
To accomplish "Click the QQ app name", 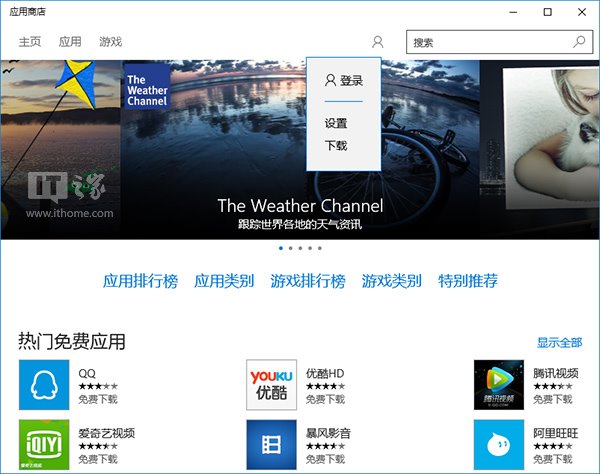I will [x=87, y=373].
